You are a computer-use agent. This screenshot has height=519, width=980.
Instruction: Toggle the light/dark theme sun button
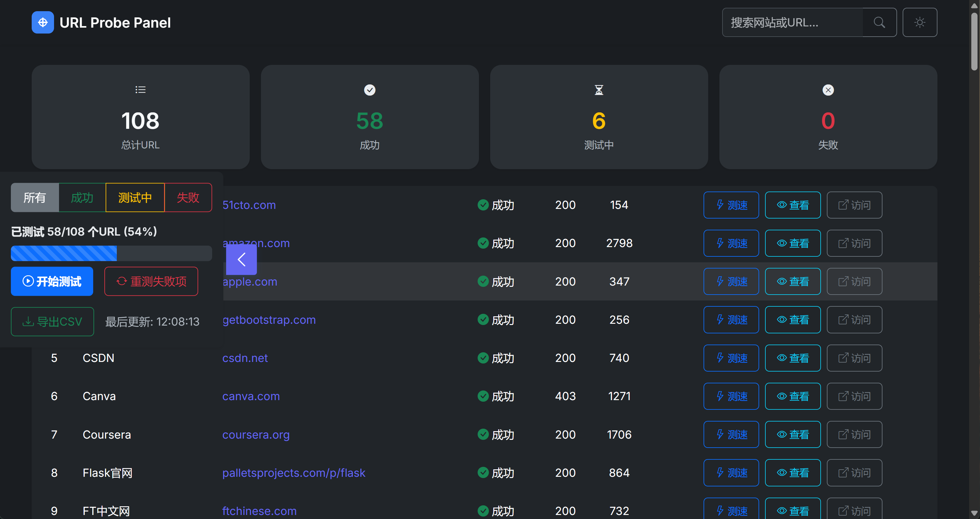[x=919, y=22]
